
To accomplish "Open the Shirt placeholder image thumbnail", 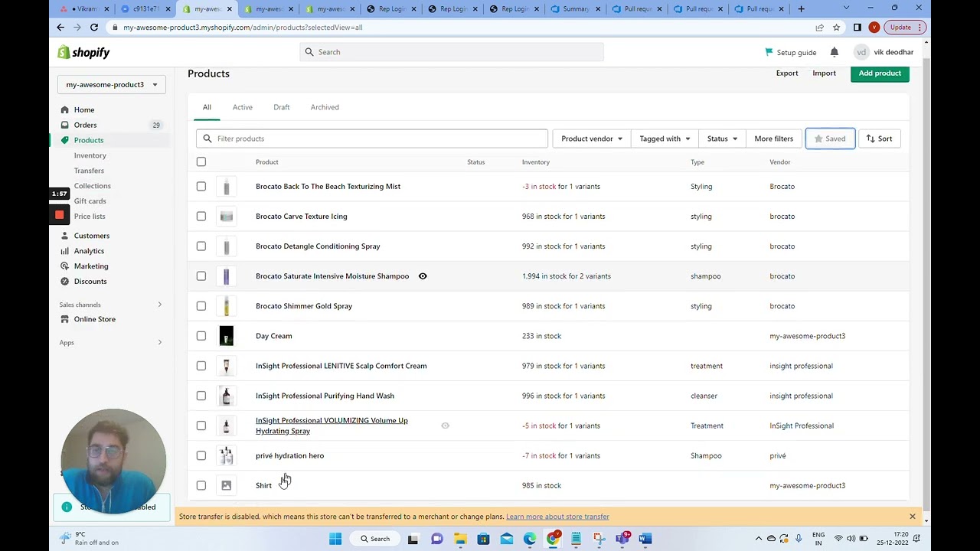I will 226,485.
